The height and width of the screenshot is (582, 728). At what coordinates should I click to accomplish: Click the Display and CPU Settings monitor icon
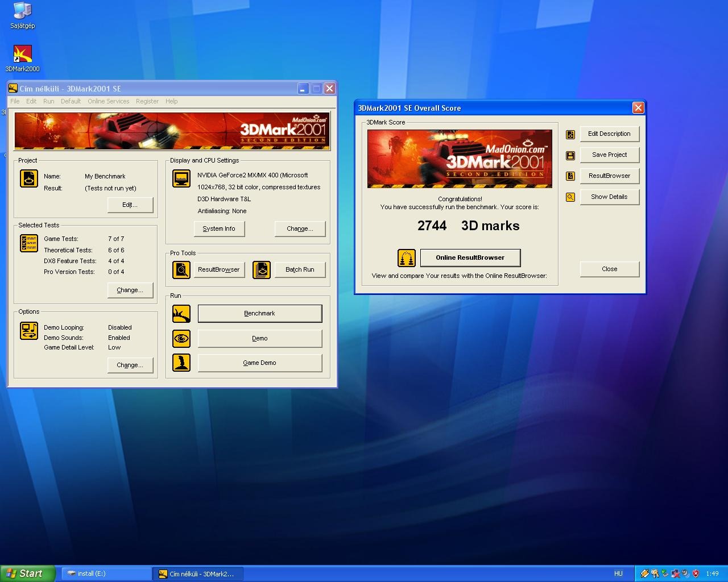click(181, 178)
